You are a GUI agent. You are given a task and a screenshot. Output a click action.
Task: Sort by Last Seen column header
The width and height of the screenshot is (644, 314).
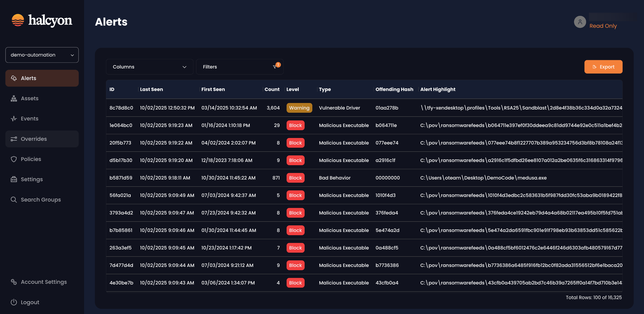click(x=151, y=89)
